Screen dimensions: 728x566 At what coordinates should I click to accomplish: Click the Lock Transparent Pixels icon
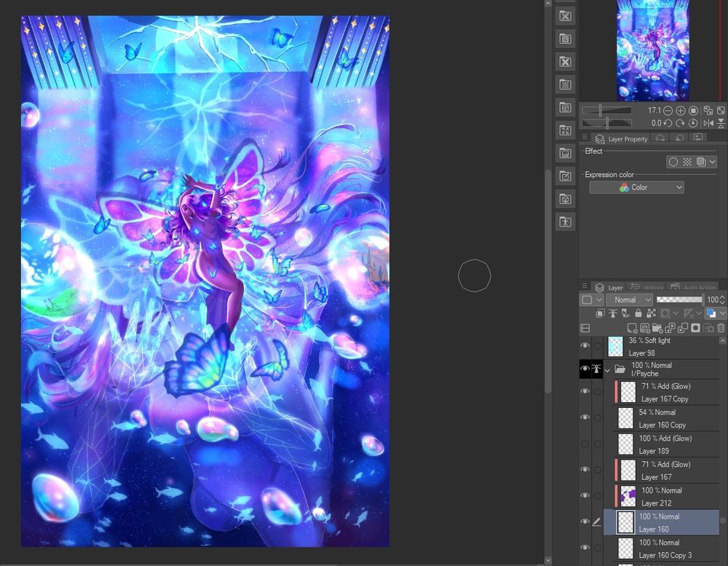(x=651, y=313)
